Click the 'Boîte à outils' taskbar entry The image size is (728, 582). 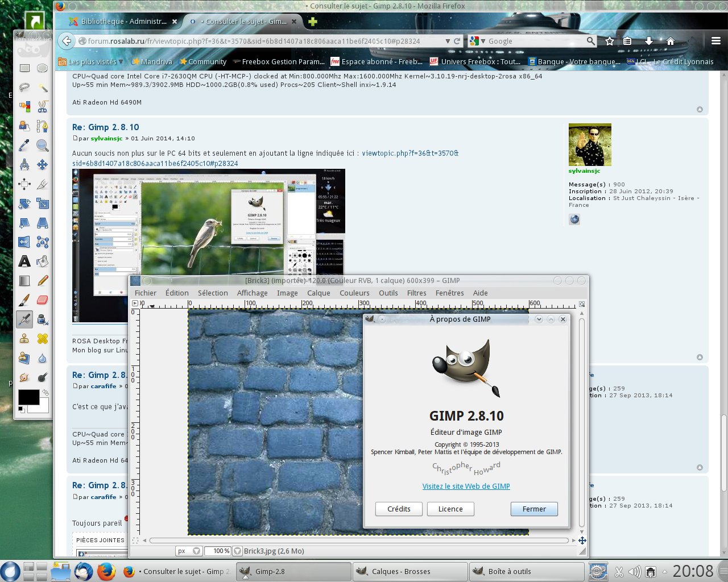527,572
